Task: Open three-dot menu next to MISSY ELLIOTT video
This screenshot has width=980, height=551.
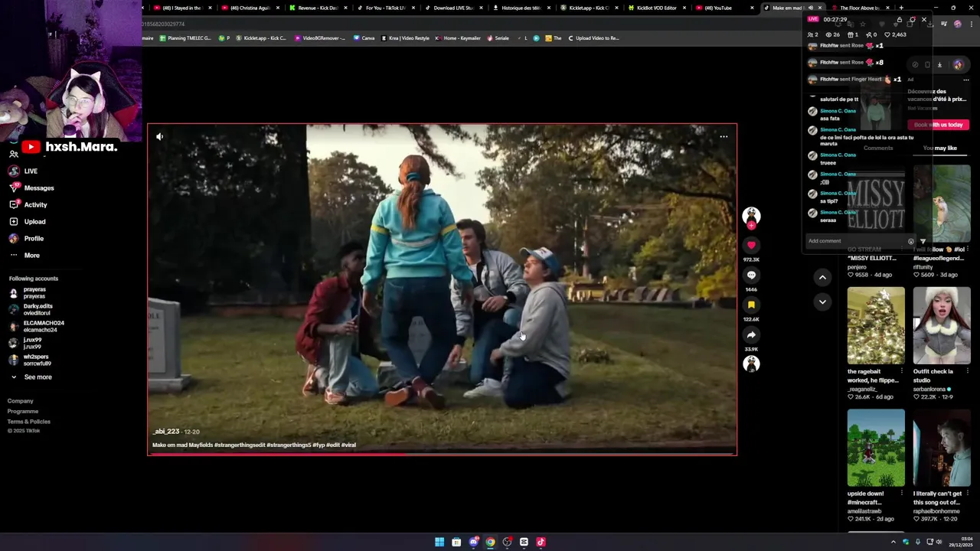Action: (x=901, y=249)
